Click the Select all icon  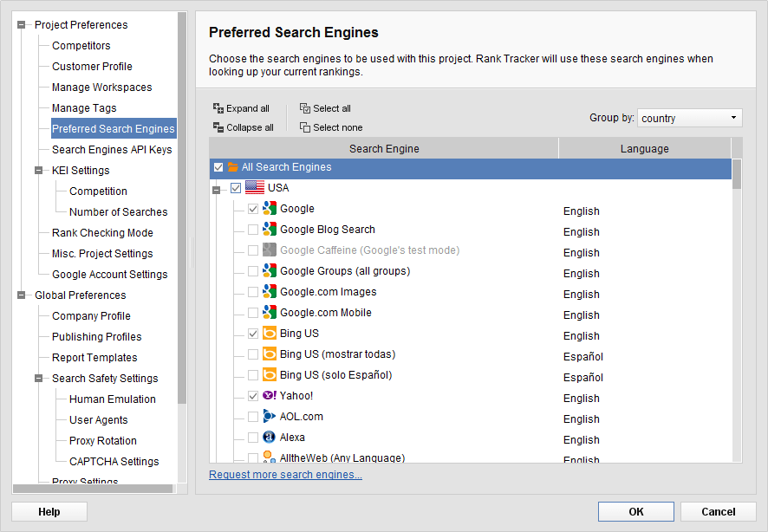click(305, 108)
